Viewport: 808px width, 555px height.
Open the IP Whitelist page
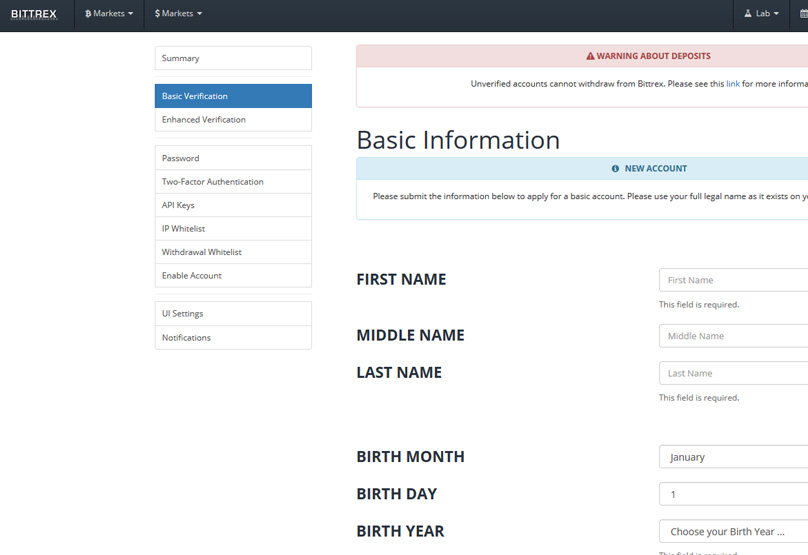coord(233,229)
